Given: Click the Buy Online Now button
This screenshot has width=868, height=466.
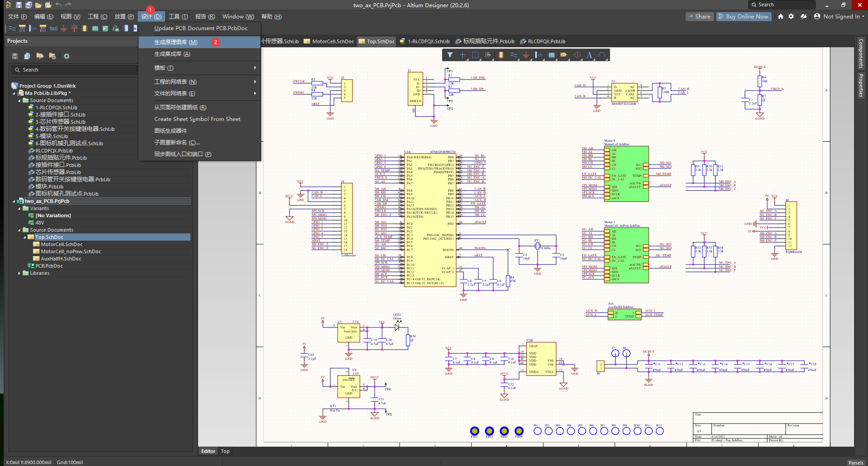Looking at the screenshot, I should (x=744, y=16).
